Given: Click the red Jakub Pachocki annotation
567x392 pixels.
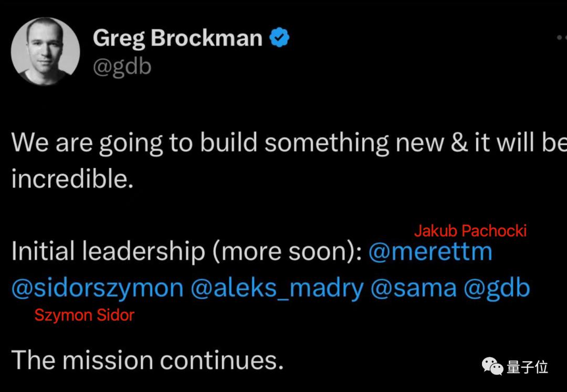Looking at the screenshot, I should [470, 231].
